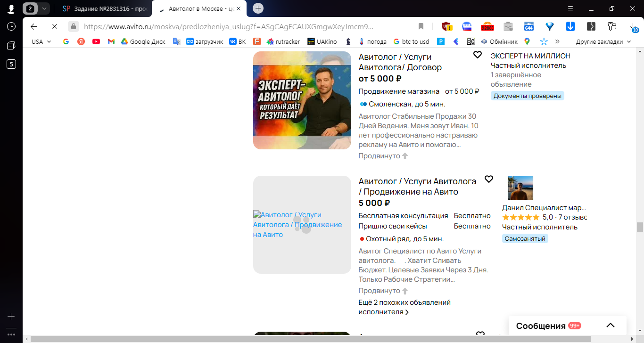The image size is (644, 343).
Task: Open the 'загрузчик' bookmark
Action: (x=205, y=41)
